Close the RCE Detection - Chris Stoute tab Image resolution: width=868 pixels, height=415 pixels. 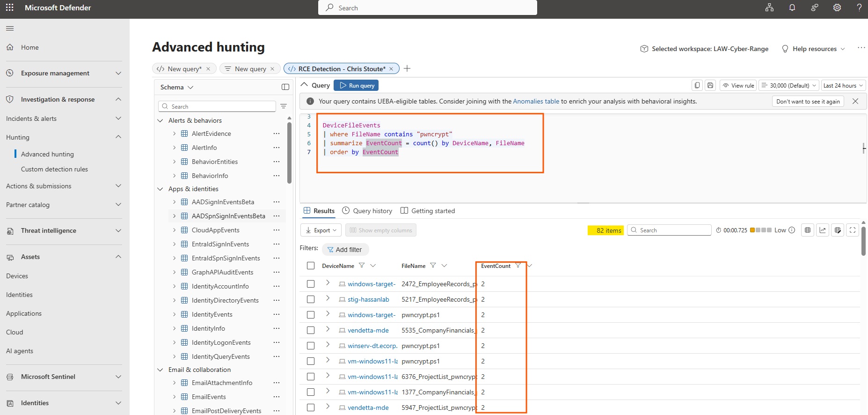[391, 69]
